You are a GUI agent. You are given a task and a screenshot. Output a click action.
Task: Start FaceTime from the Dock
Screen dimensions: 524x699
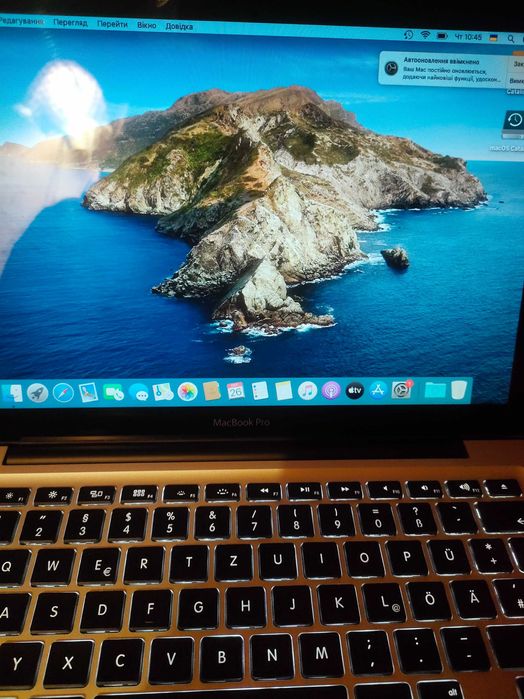coord(113,392)
